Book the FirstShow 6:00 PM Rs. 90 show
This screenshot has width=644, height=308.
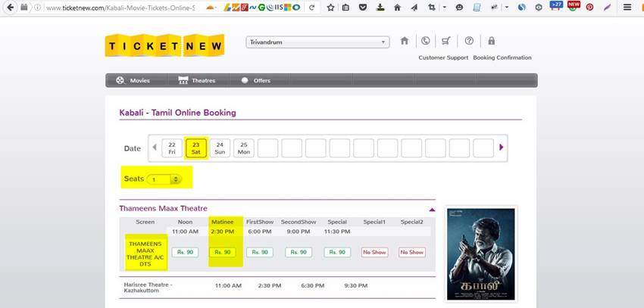(x=260, y=252)
